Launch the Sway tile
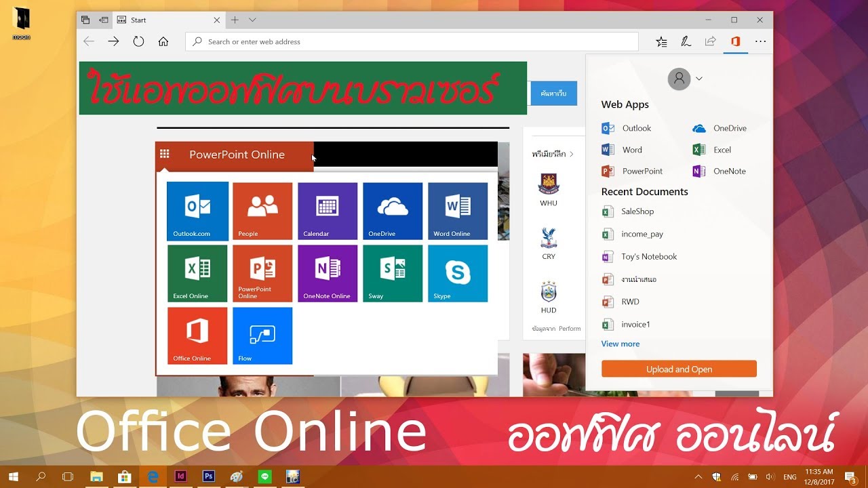Screen dimensions: 868x488 tap(393, 273)
